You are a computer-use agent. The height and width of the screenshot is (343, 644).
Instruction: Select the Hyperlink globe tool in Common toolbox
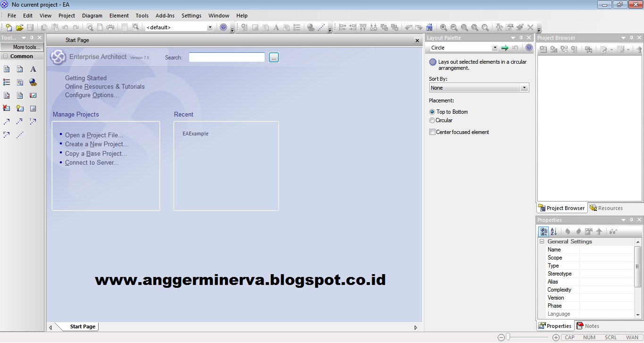(33, 82)
